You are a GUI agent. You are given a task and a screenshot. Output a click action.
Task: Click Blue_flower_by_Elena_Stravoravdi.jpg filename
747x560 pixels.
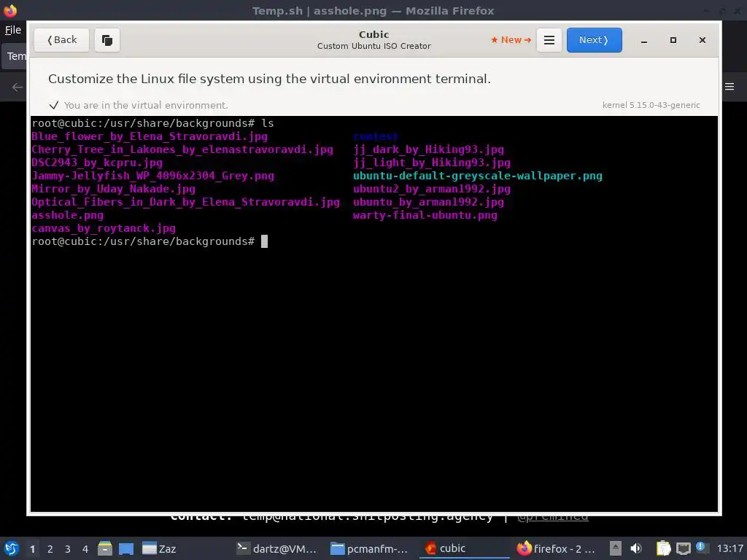pos(150,136)
